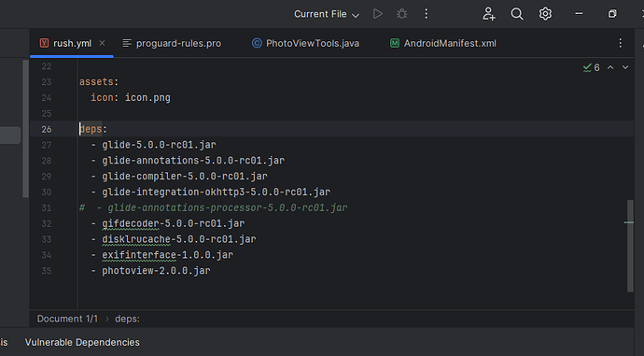Restore down the IDE window

[x=612, y=14]
